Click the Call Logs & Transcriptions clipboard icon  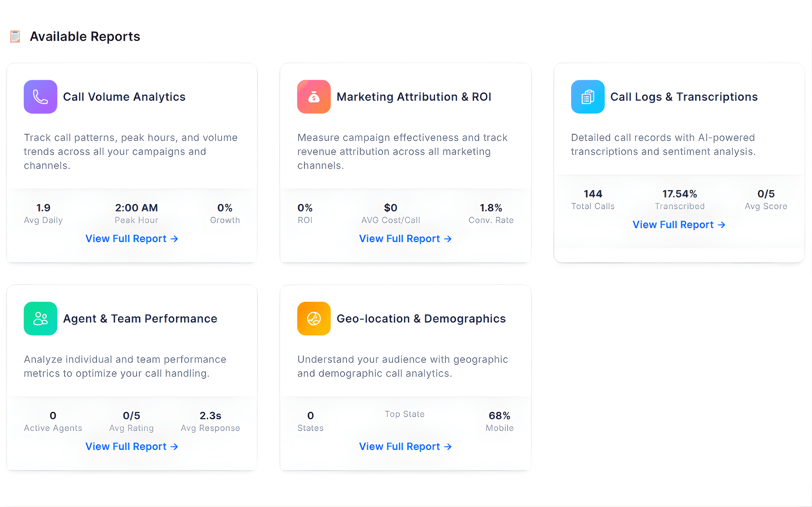pyautogui.click(x=587, y=97)
